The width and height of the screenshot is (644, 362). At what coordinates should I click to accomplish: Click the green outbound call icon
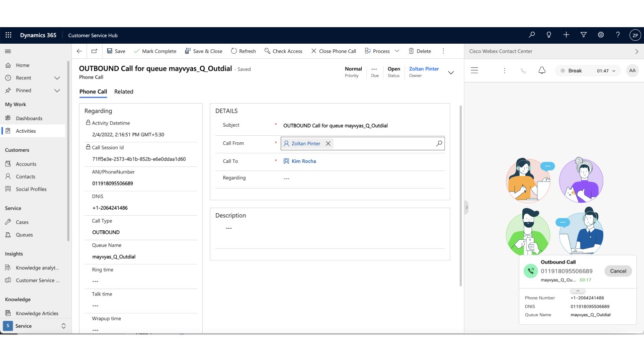(x=531, y=271)
